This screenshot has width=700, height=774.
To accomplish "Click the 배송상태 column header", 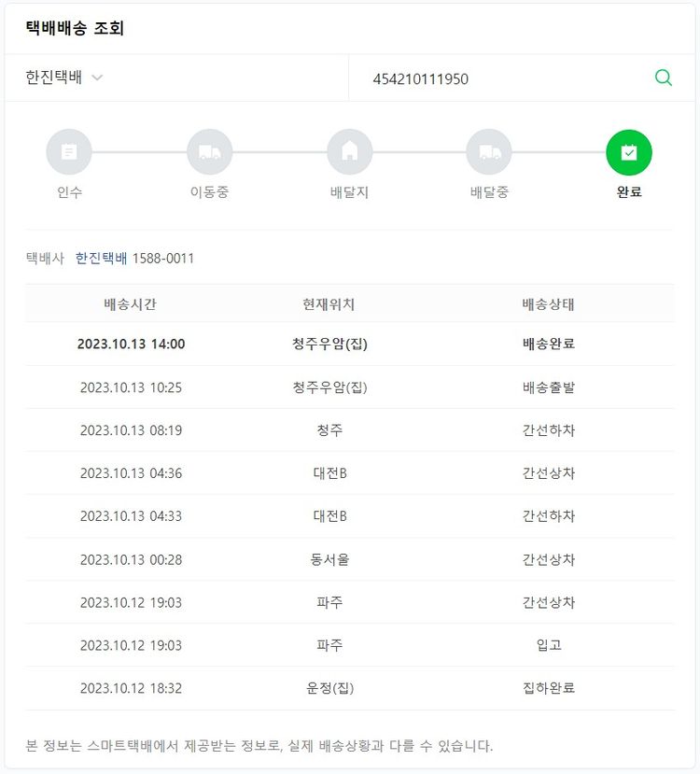I will tap(549, 304).
